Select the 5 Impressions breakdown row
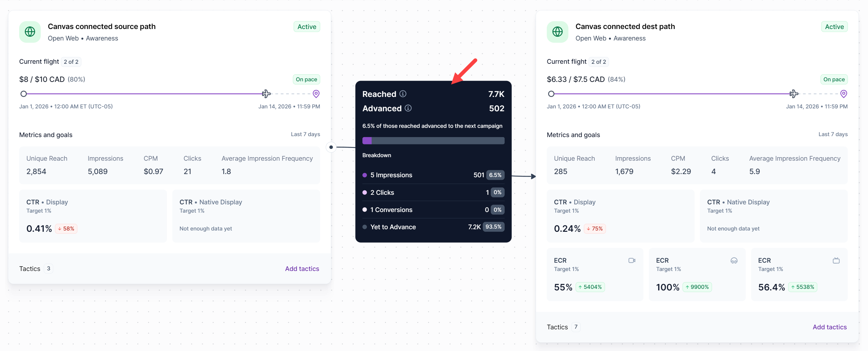Image resolution: width=868 pixels, height=351 pixels. coord(433,175)
